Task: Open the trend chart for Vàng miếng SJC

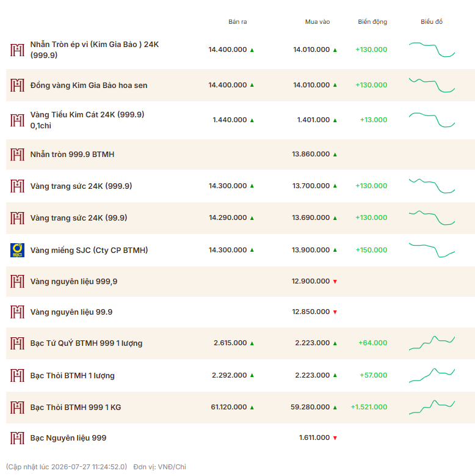Action: tap(432, 250)
